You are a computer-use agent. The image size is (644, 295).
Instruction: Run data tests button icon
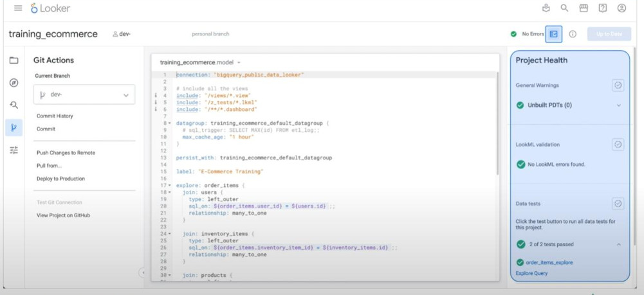coord(618,204)
